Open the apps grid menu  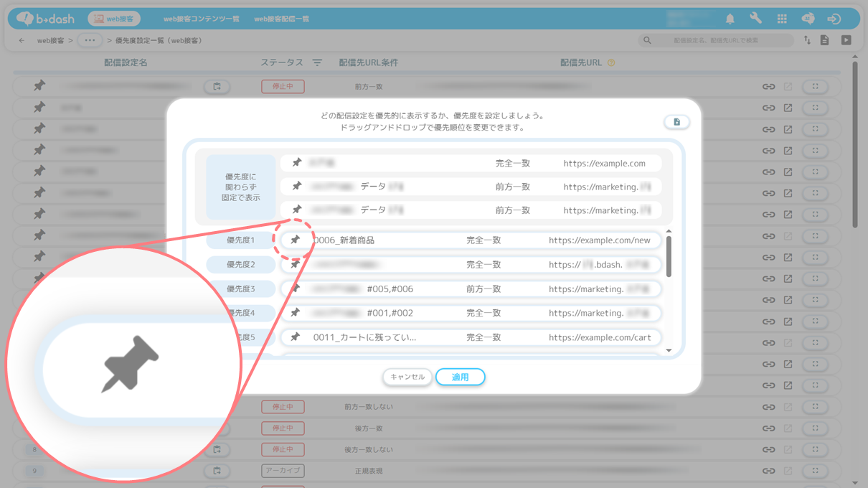782,19
